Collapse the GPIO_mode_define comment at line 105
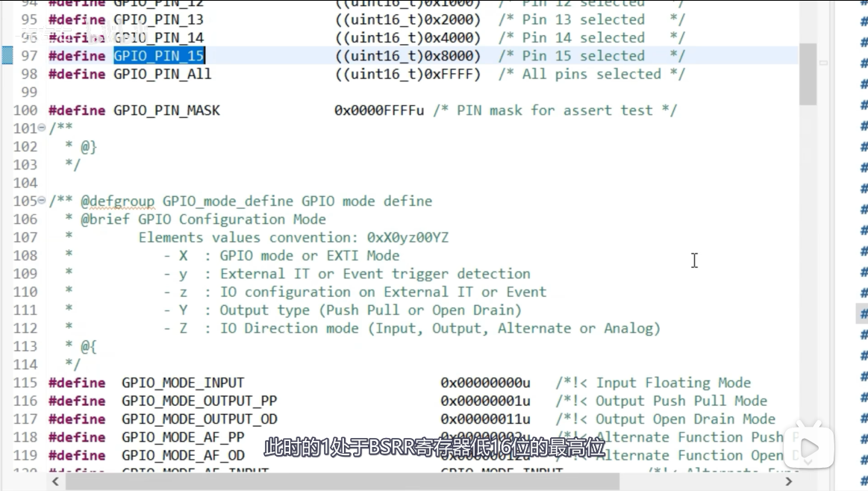868x491 pixels. [42, 201]
